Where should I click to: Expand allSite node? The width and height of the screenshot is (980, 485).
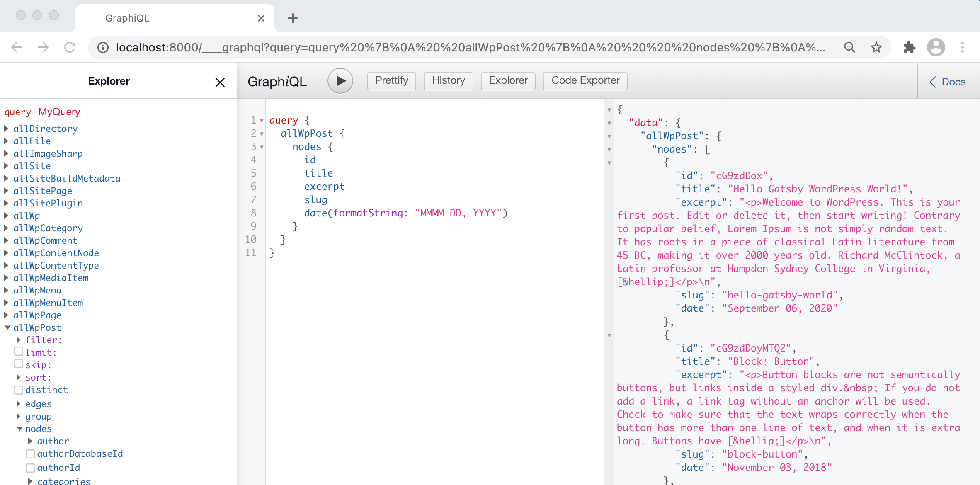[7, 166]
